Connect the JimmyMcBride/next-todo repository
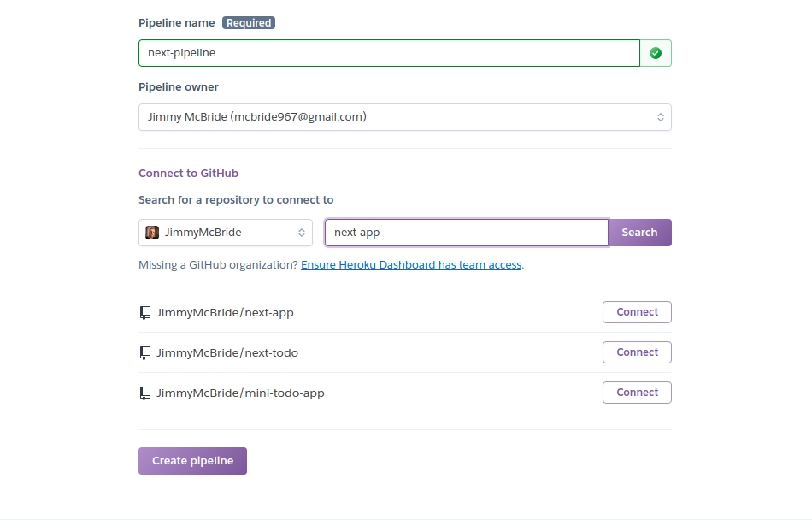The height and width of the screenshot is (520, 812). pyautogui.click(x=637, y=352)
